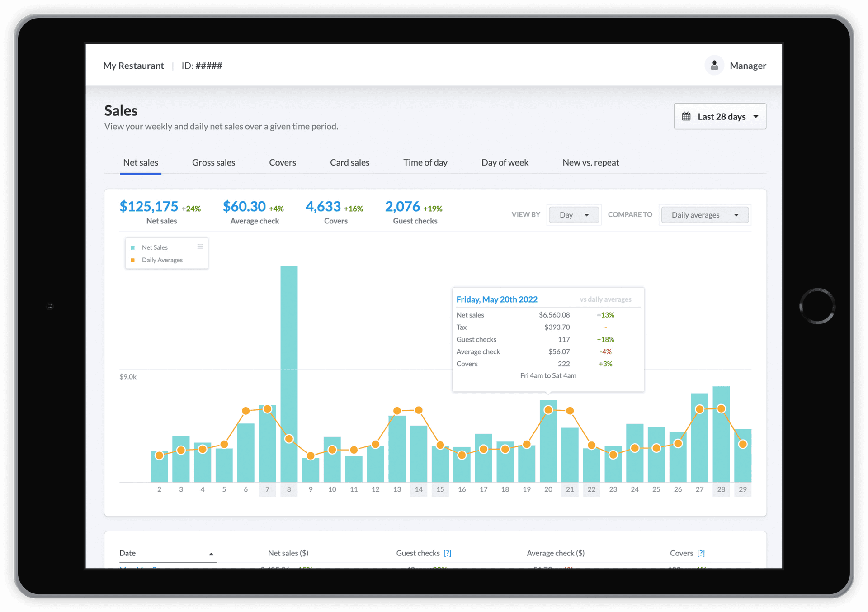Image resolution: width=868 pixels, height=612 pixels.
Task: Toggle Daily Averages series in the legend
Action: point(162,260)
